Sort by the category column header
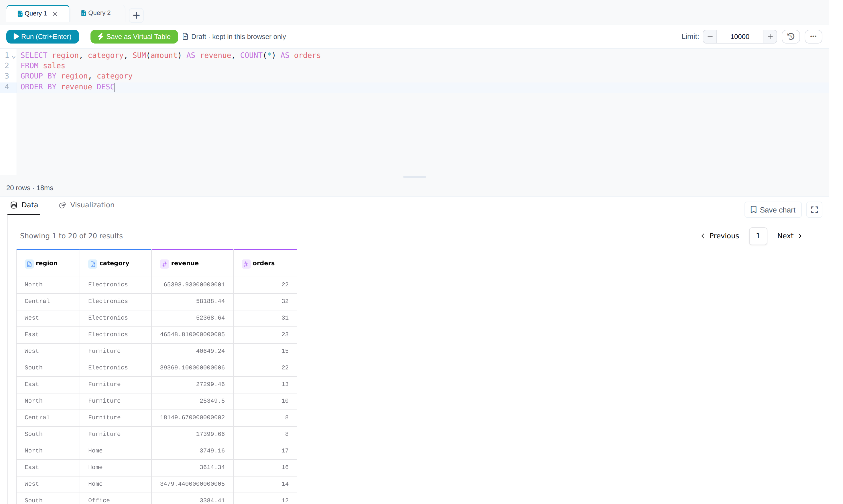This screenshot has width=843, height=504. 115,263
